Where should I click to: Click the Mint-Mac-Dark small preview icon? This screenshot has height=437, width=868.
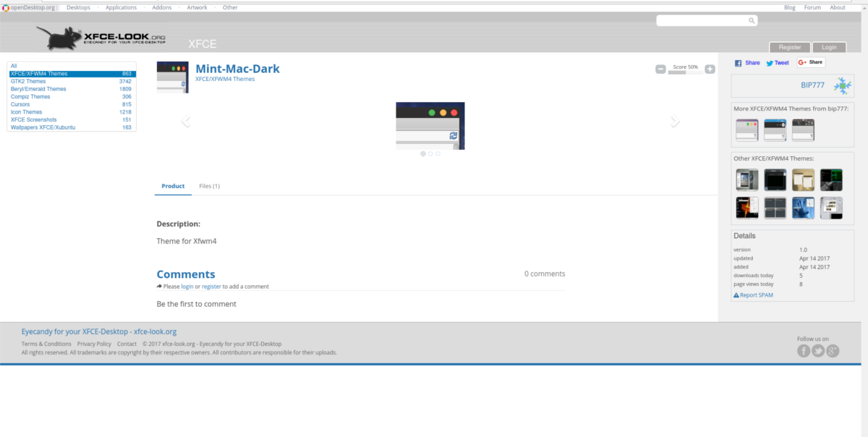coord(172,77)
